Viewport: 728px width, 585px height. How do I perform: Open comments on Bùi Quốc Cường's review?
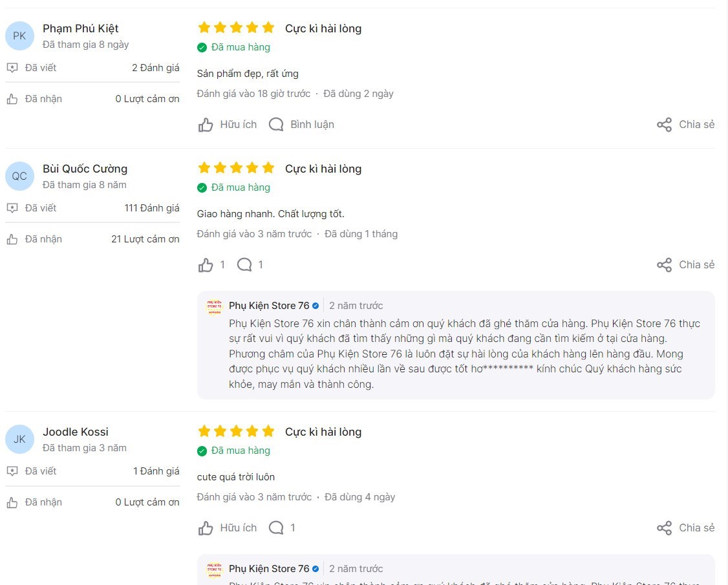coord(245,265)
